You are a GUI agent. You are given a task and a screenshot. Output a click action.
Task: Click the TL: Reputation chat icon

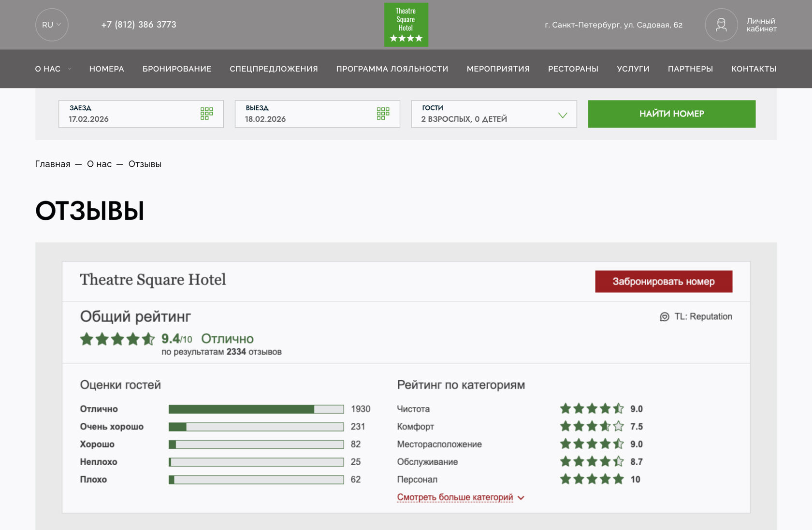[x=665, y=316]
